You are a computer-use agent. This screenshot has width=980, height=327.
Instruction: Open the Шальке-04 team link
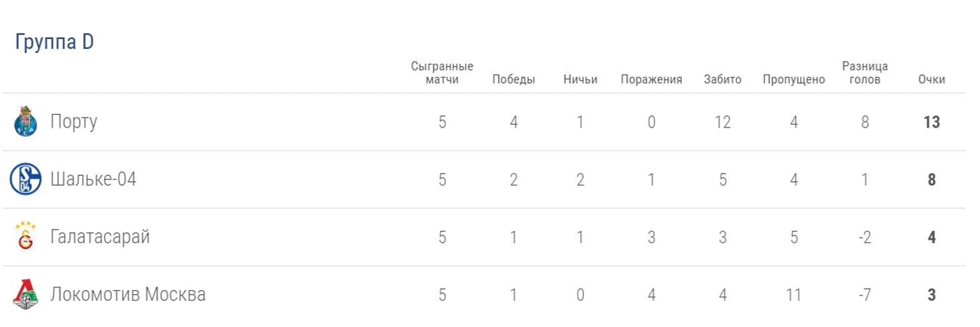[x=93, y=179]
